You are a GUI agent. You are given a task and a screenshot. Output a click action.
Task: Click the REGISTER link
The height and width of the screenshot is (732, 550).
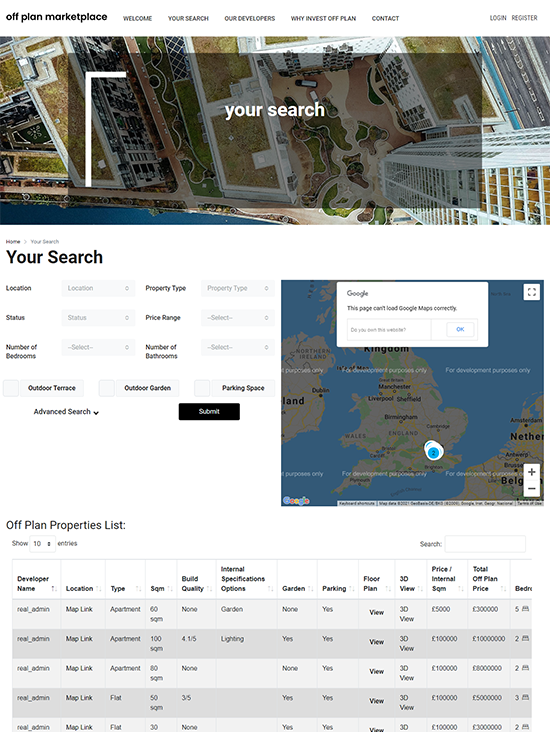pyautogui.click(x=524, y=18)
